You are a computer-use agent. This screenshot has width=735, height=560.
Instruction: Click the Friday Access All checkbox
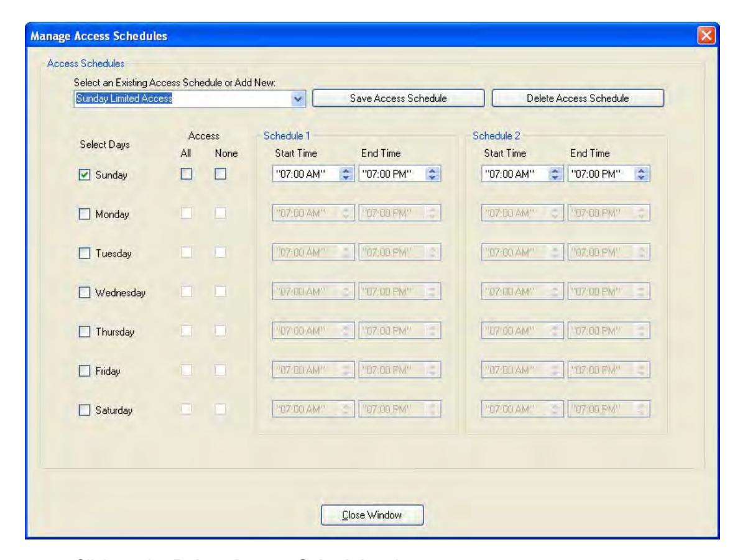[187, 370]
